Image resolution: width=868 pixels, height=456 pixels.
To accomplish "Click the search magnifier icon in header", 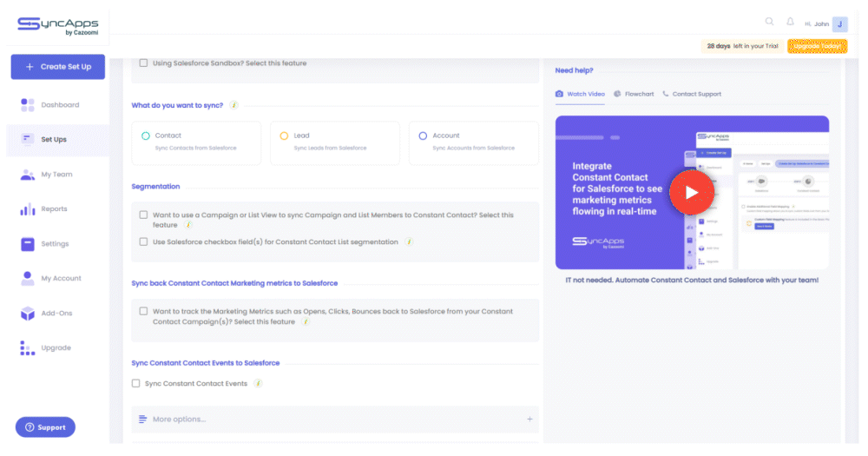I will 769,22.
